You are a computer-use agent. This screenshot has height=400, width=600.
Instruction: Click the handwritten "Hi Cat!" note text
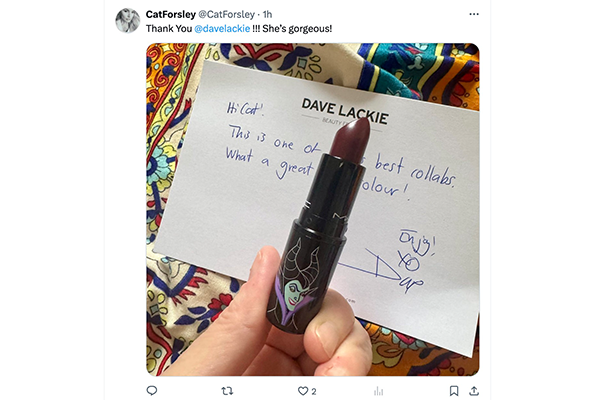tap(246, 107)
